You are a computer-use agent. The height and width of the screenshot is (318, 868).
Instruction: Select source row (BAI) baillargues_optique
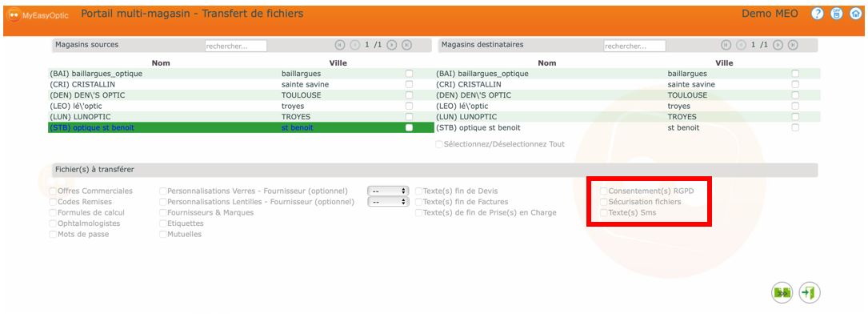click(241, 73)
